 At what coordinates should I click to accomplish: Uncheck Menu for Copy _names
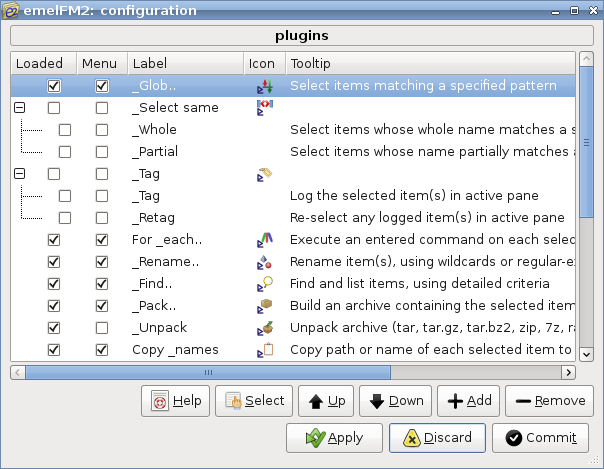point(102,350)
